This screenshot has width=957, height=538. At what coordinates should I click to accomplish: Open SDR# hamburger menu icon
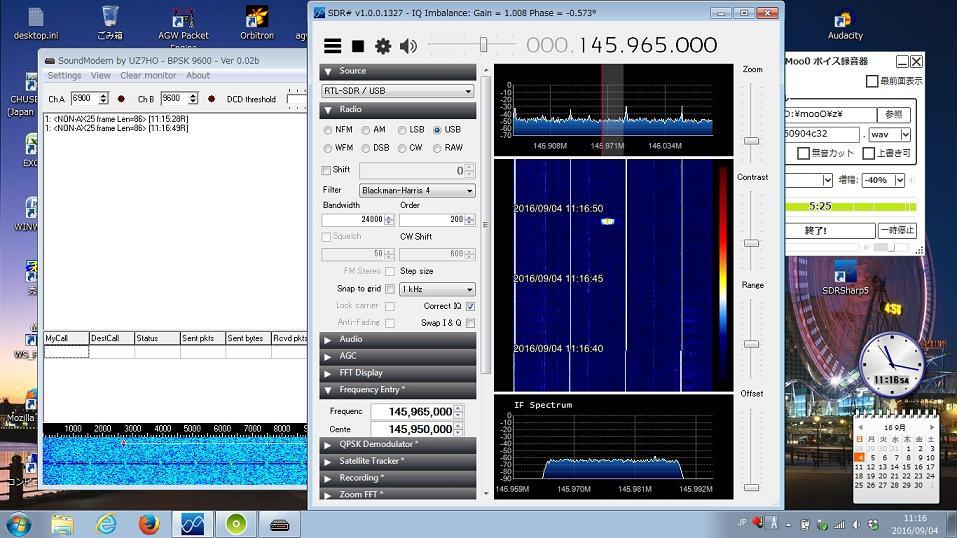coord(333,46)
